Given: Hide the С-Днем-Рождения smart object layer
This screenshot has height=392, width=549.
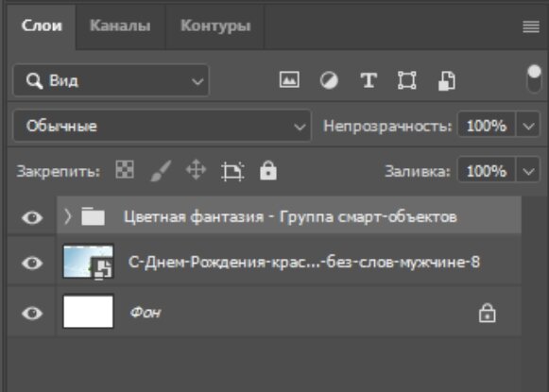Looking at the screenshot, I should (32, 263).
